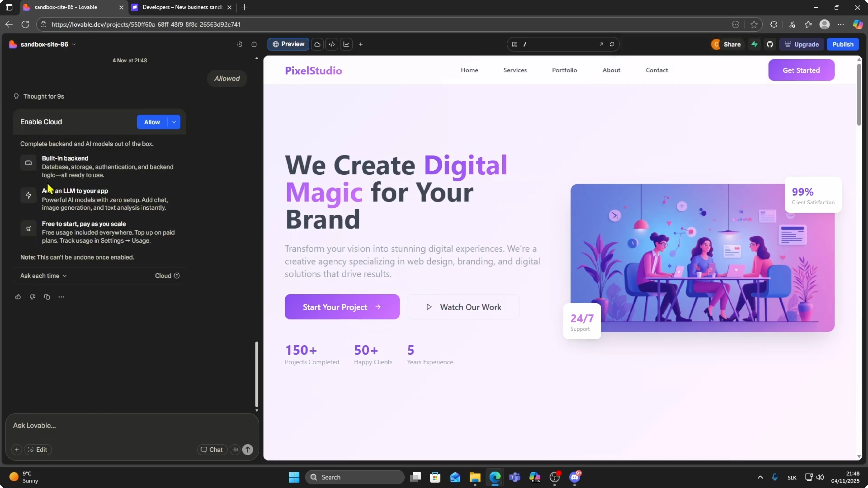Copy the message with copy icon
This screenshot has height=488, width=868.
point(47,297)
